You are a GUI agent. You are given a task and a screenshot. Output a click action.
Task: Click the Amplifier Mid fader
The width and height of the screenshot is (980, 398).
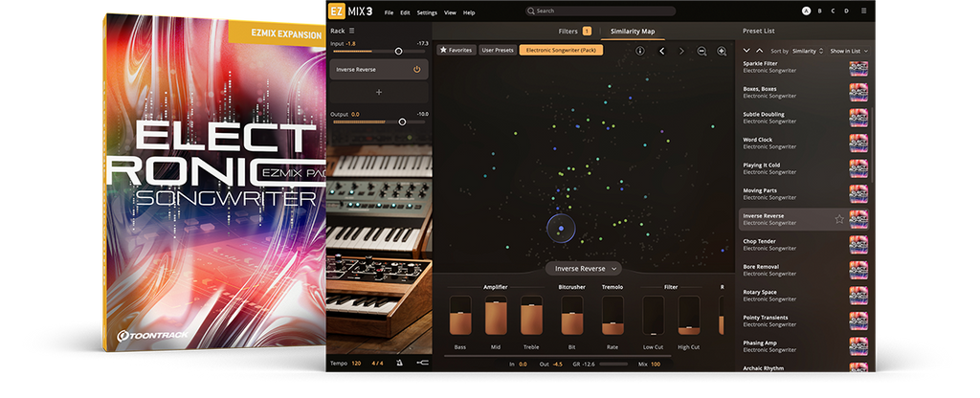click(x=497, y=316)
